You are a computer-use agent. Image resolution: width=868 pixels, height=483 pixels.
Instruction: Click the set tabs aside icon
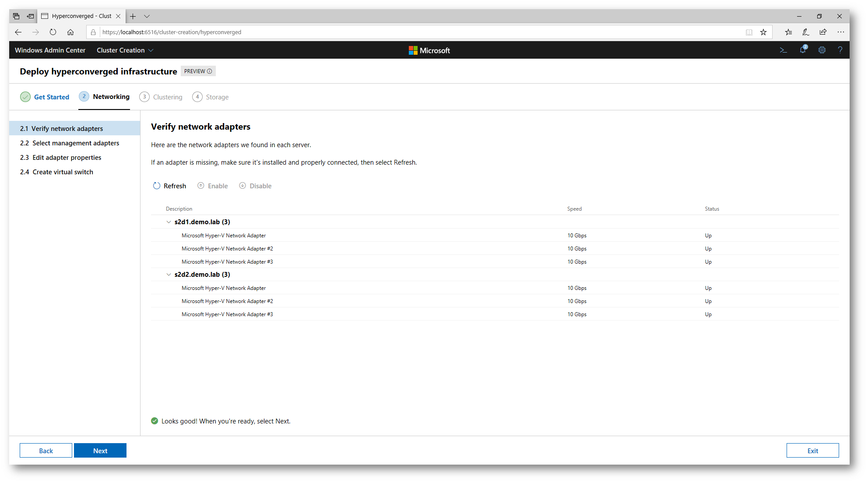[30, 16]
